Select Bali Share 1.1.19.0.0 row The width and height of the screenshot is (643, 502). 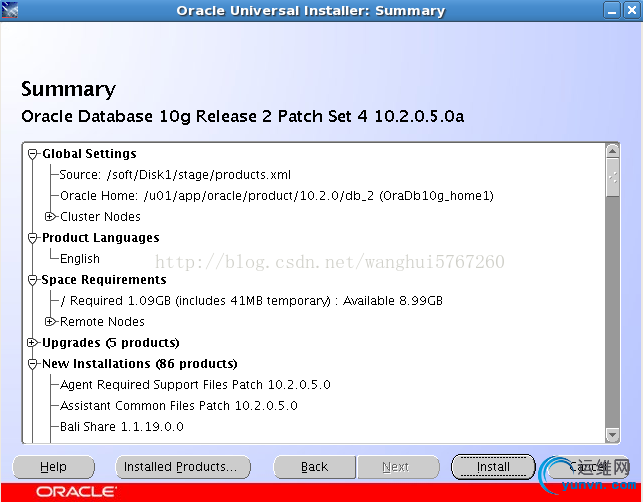[x=122, y=427]
